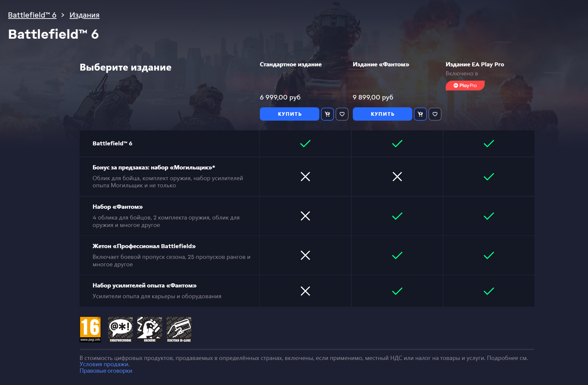Click the Насилие PEGI descriptor icon
Screen dimensions: 588x385
click(150, 329)
